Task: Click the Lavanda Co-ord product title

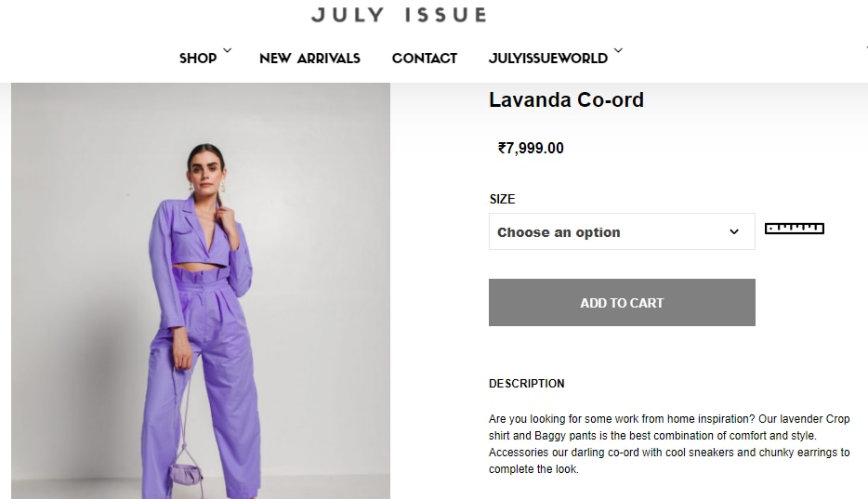Action: tap(566, 100)
